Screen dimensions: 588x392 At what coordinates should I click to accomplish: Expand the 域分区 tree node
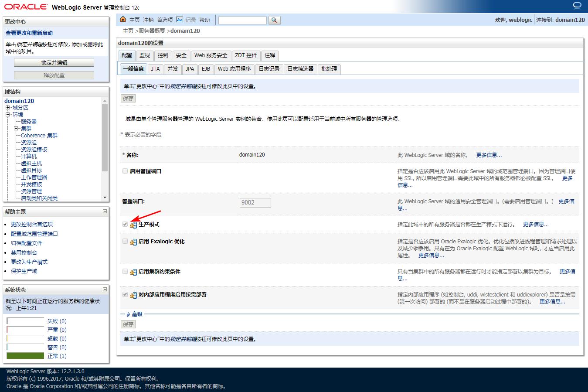pos(7,107)
